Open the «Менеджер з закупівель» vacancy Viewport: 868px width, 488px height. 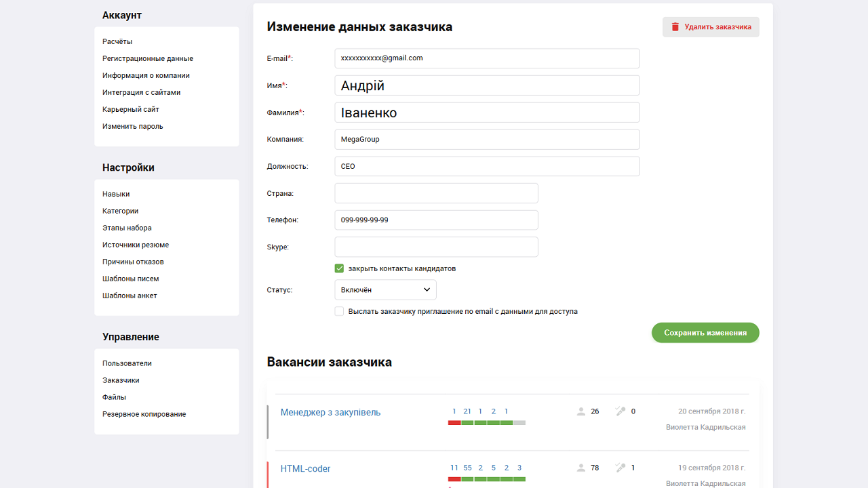pos(330,411)
